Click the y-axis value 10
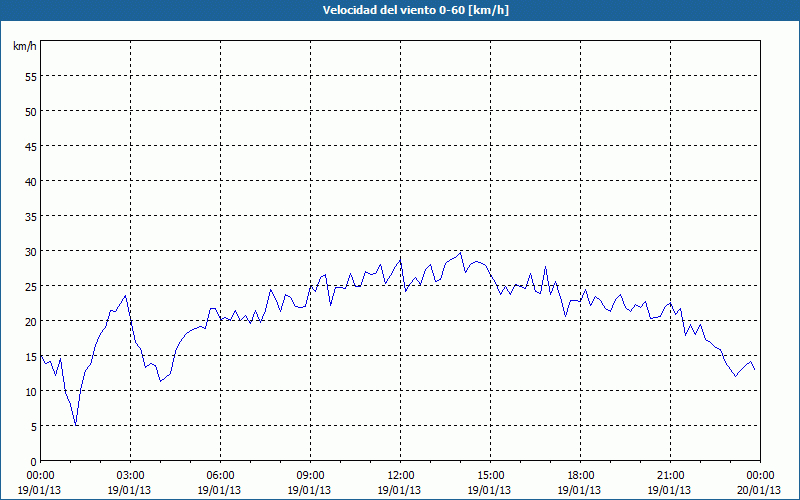The height and width of the screenshot is (500, 800). tap(31, 391)
